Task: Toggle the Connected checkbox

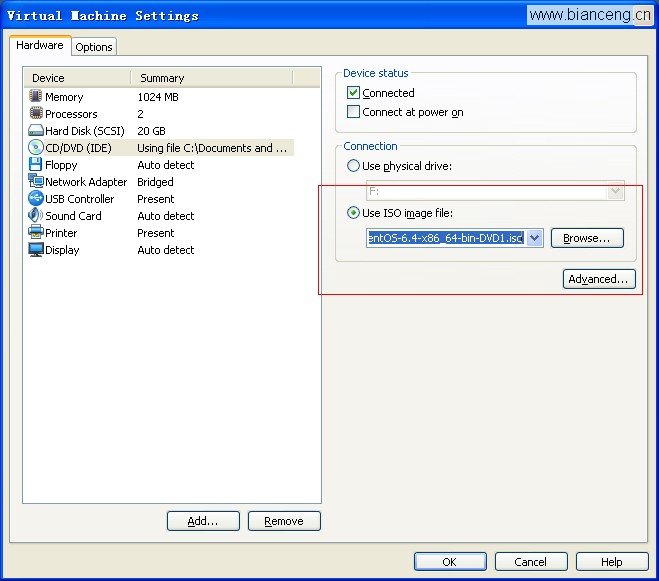Action: [353, 92]
